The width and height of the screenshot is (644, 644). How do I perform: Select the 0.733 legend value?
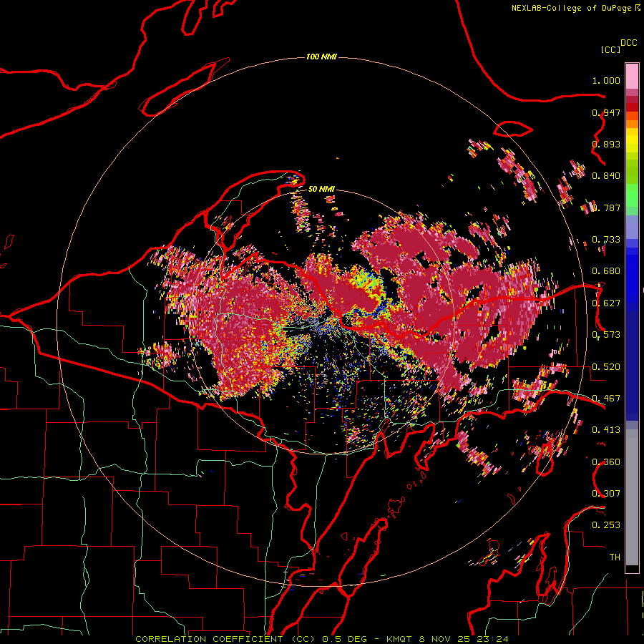[x=606, y=240]
